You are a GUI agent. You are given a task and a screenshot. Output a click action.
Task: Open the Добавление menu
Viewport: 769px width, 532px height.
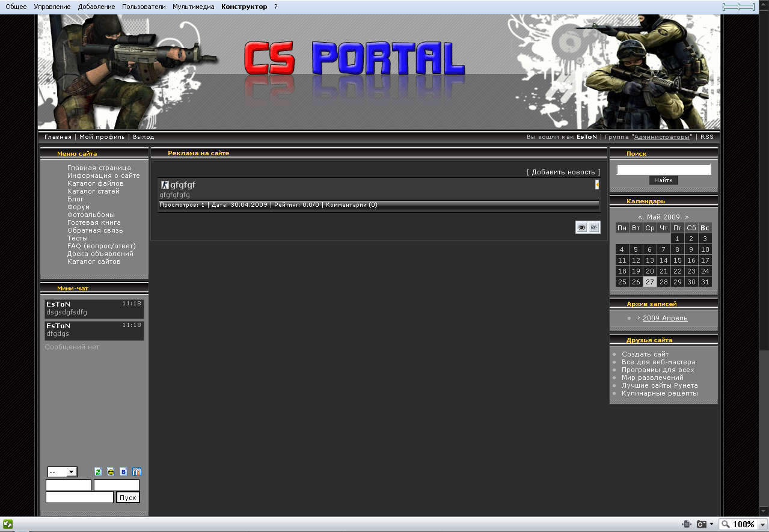pos(96,7)
